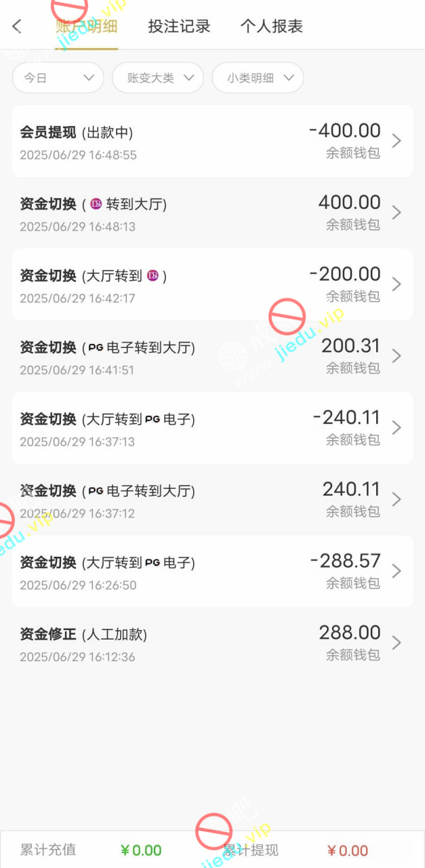Screen dimensions: 425x868
Task: Tap the back arrow icon
Action: point(17,26)
